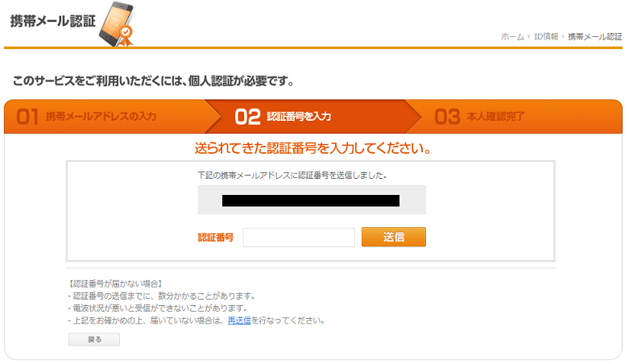The height and width of the screenshot is (364, 629).
Task: Click the orange 認証番号 field label
Action: point(216,238)
